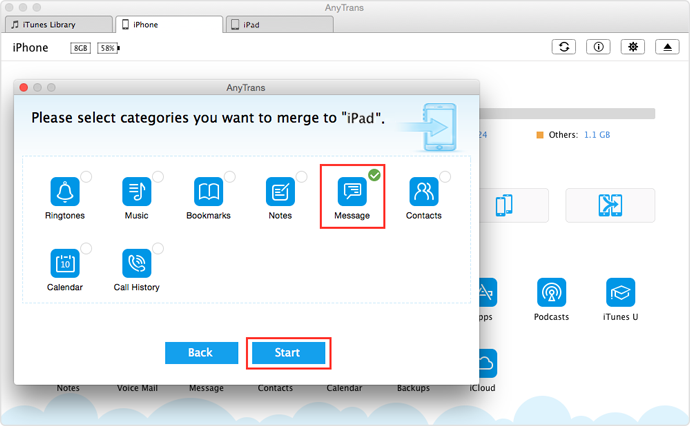This screenshot has width=690, height=426.
Task: Click the Others 1.1 GB storage value
Action: (597, 135)
